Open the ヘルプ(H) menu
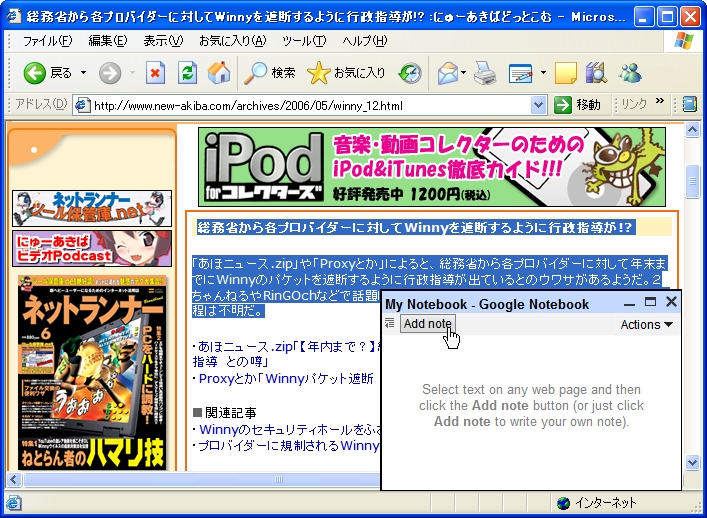707x518 pixels. pos(364,41)
